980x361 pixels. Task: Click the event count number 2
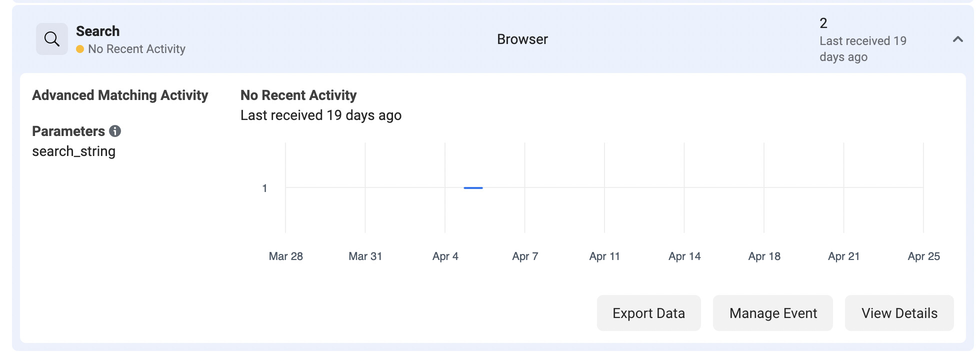tap(823, 23)
